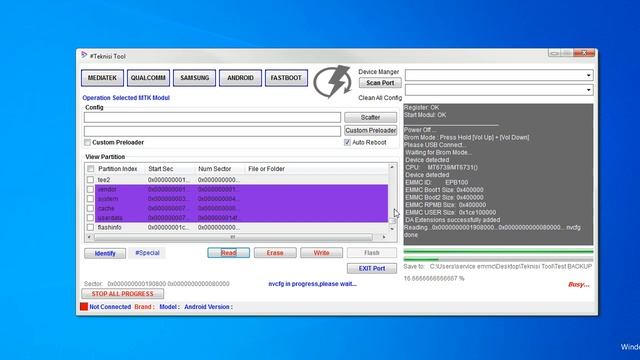Browse for a Scatter file

click(370, 118)
